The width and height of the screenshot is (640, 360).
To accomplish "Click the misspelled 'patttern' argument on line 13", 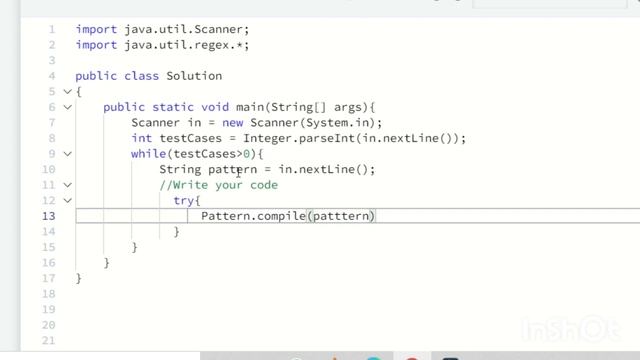I will click(x=341, y=216).
